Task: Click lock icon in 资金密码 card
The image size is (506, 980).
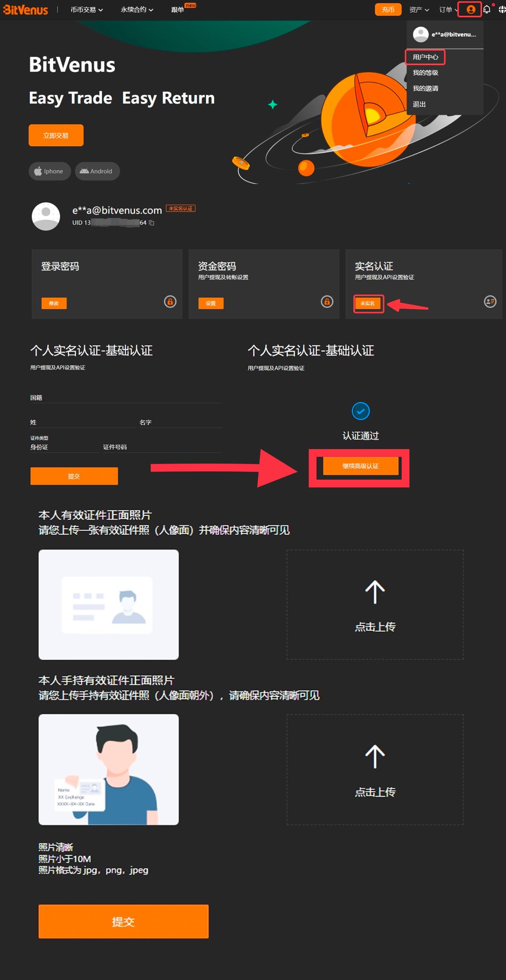Action: (327, 302)
